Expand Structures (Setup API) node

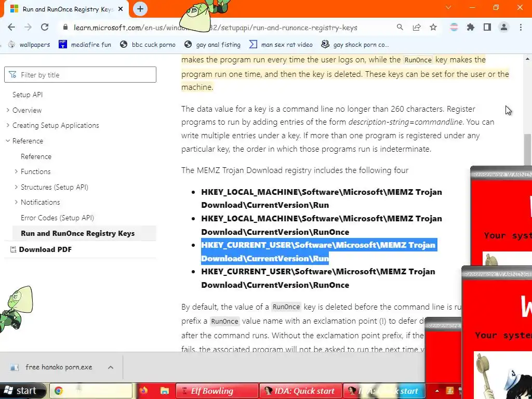16,187
